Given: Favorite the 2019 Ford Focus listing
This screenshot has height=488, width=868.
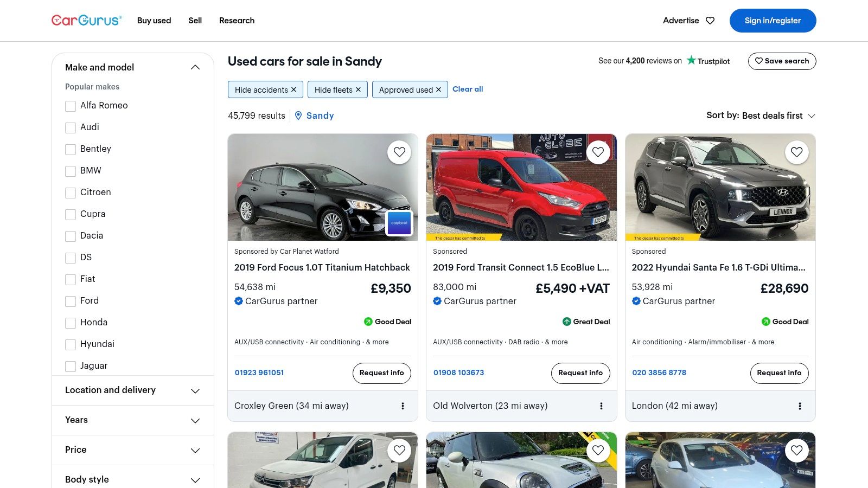Looking at the screenshot, I should coord(399,152).
